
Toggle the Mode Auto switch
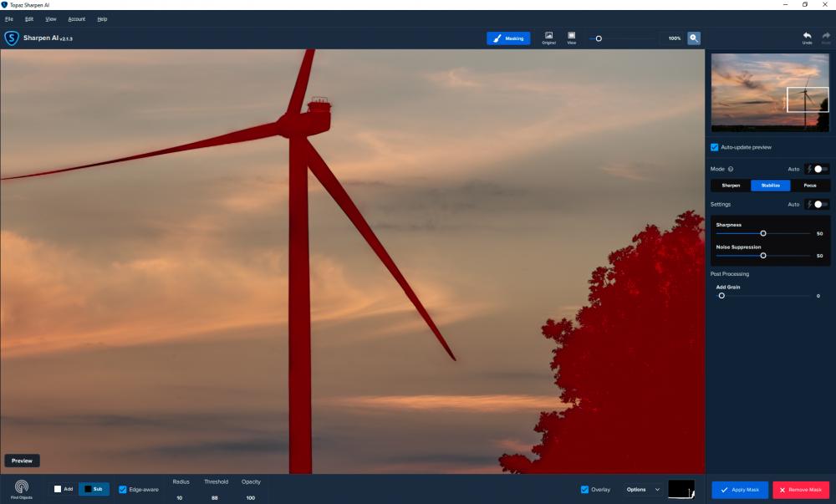coord(818,169)
